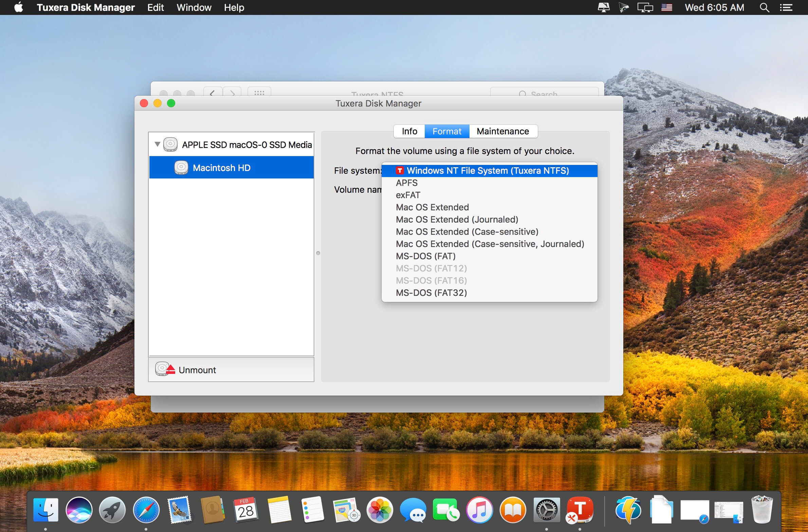808x532 pixels.
Task: Select Mac OS Extended (Journaled) option
Action: coord(458,219)
